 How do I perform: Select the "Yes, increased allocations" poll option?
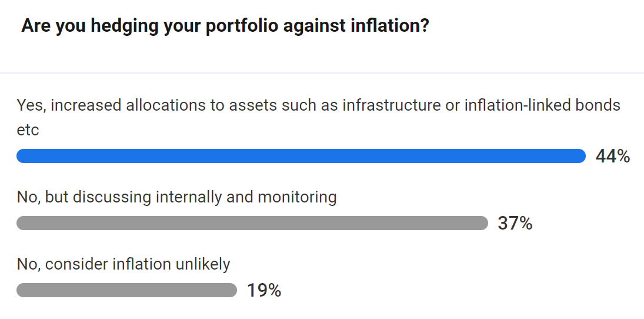tap(318, 106)
